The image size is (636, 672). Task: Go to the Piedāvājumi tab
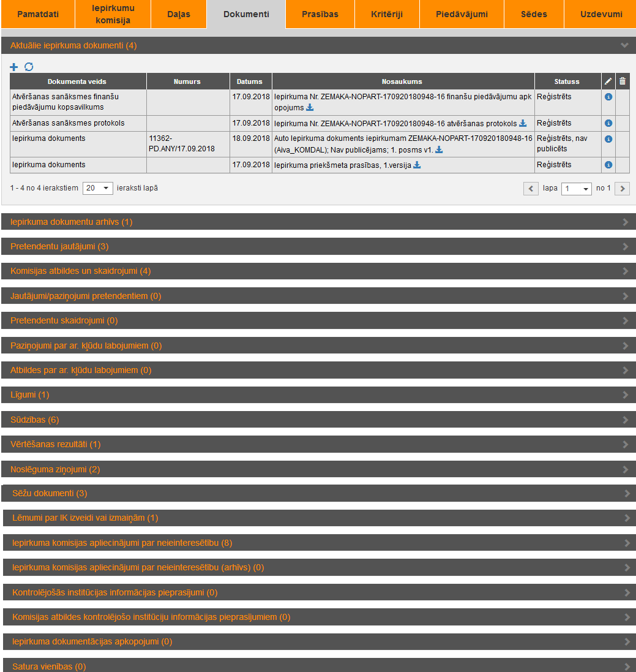tap(462, 14)
